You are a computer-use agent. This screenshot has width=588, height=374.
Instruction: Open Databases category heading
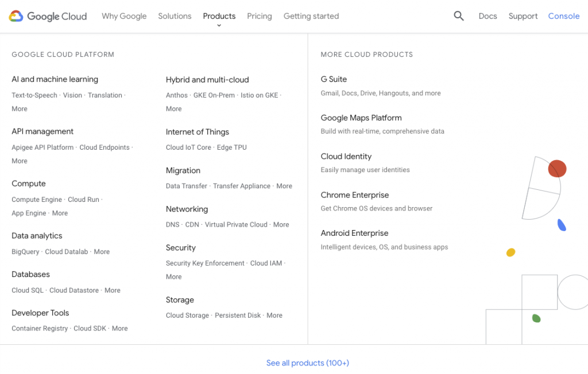(x=31, y=274)
